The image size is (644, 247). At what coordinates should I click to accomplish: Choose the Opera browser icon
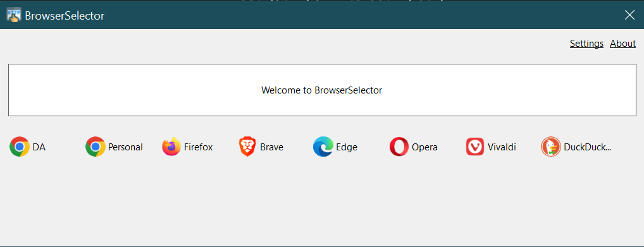399,147
